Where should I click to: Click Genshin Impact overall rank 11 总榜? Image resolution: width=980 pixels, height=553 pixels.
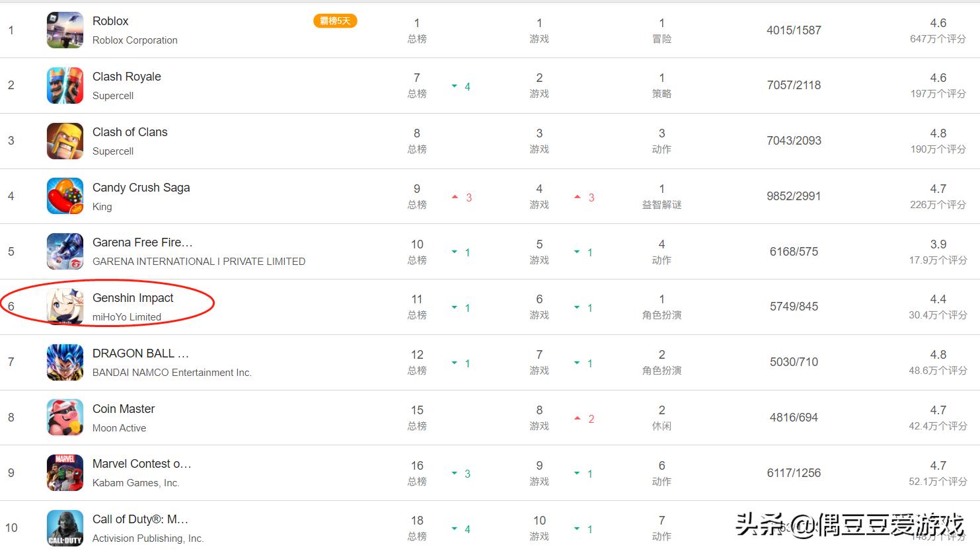(x=417, y=307)
